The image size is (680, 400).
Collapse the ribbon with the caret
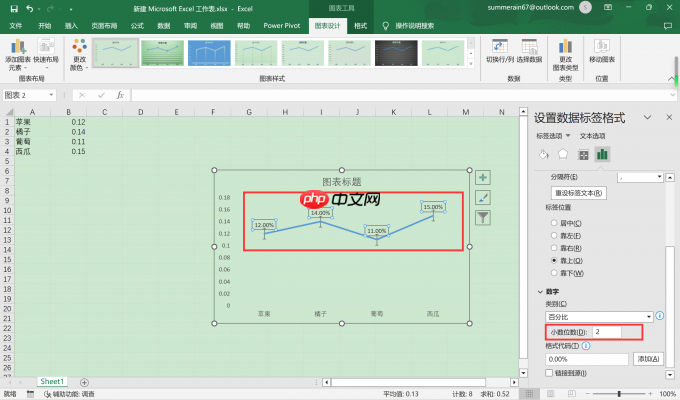coord(671,79)
